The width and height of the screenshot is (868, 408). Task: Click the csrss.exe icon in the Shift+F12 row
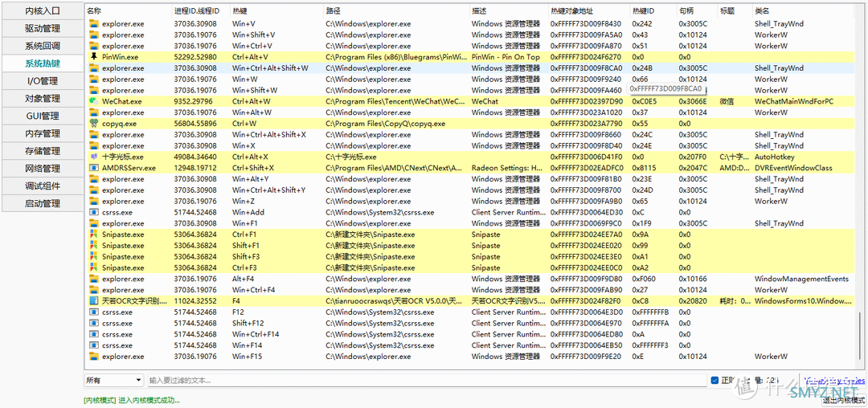pos(93,323)
